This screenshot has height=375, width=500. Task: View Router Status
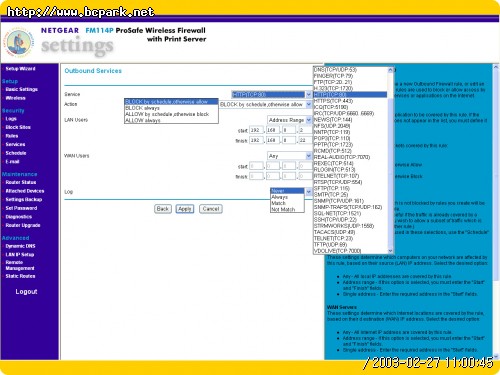[21, 182]
